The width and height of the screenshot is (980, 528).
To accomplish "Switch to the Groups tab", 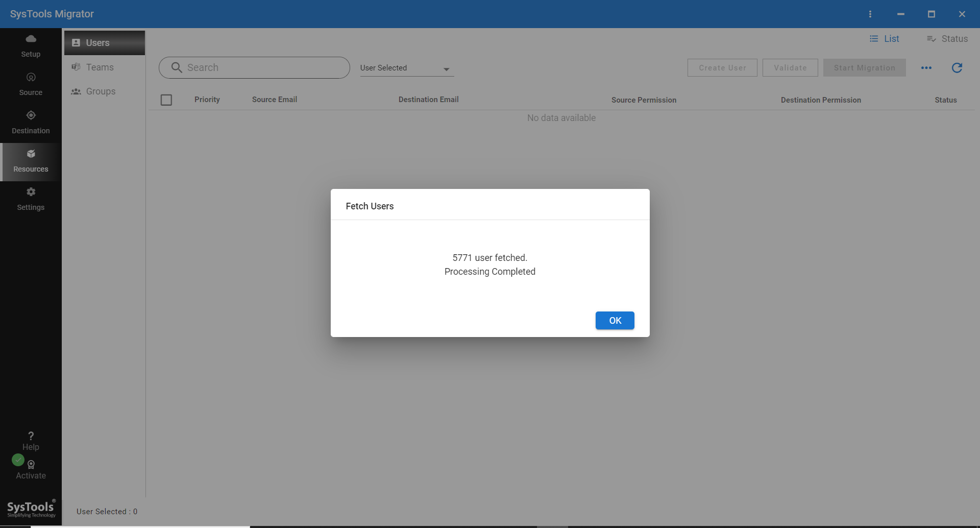I will pyautogui.click(x=105, y=91).
